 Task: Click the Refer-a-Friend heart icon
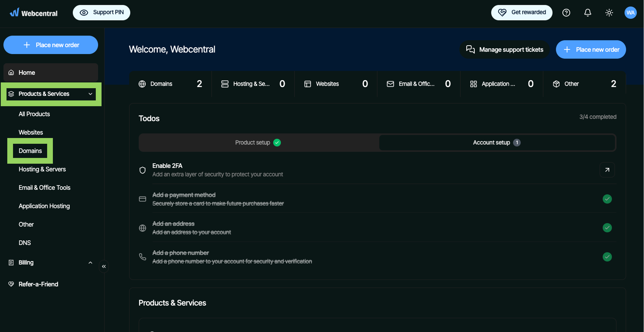click(x=11, y=284)
